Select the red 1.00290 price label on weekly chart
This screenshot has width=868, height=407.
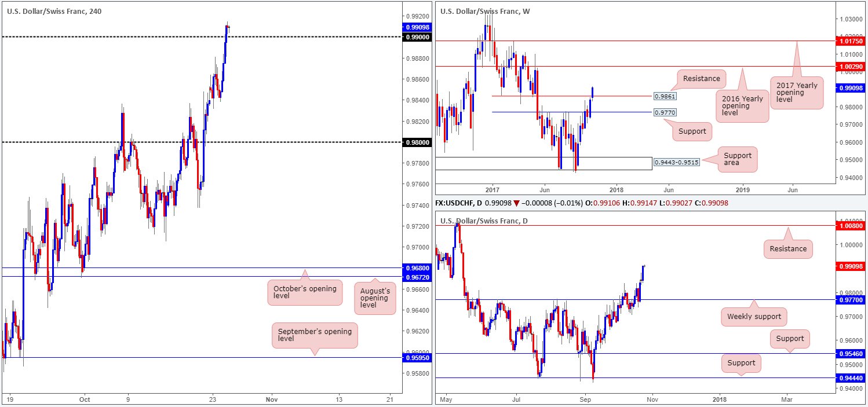[x=850, y=67]
